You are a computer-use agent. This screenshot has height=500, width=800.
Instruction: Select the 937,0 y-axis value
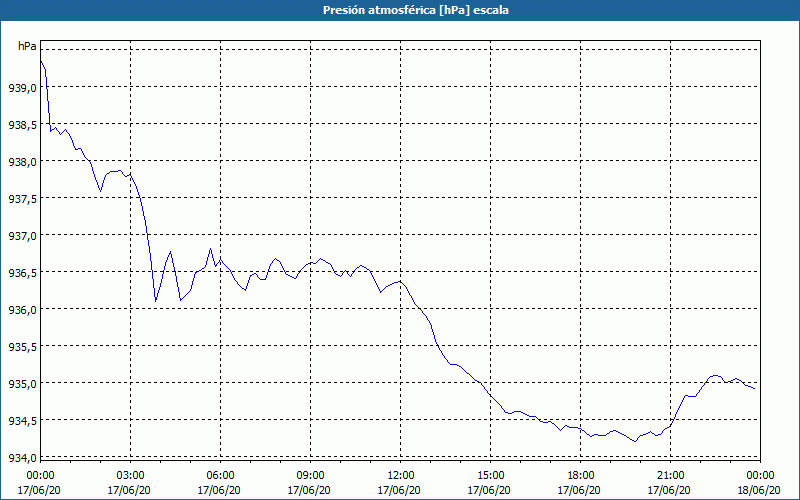coord(22,236)
